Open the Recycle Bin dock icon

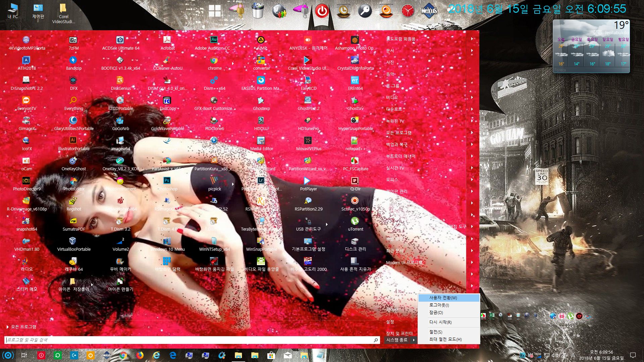point(258,10)
